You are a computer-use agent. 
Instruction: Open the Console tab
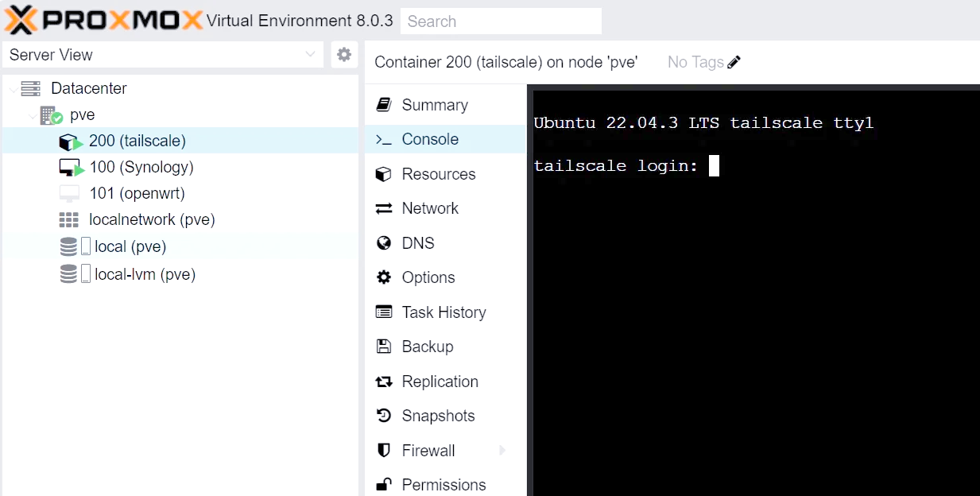pos(445,139)
